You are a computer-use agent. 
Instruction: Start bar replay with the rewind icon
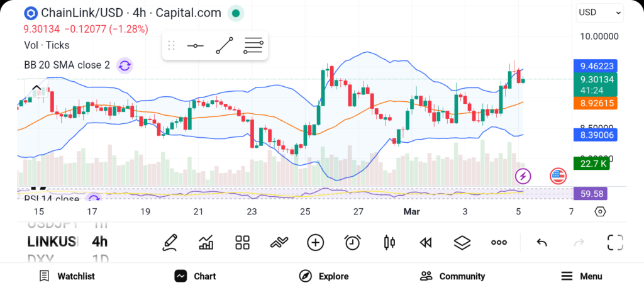[426, 242]
